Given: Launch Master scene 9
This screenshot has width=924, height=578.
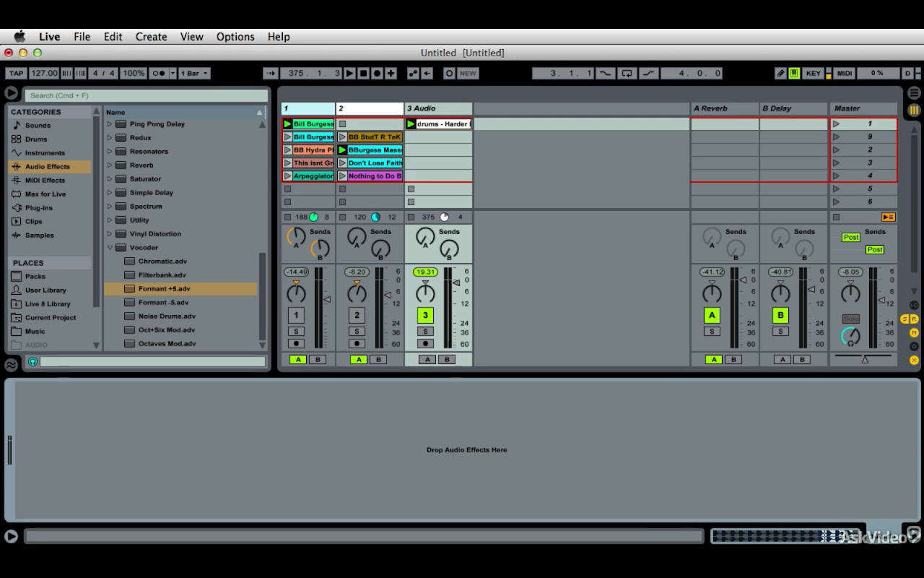Looking at the screenshot, I should 837,137.
